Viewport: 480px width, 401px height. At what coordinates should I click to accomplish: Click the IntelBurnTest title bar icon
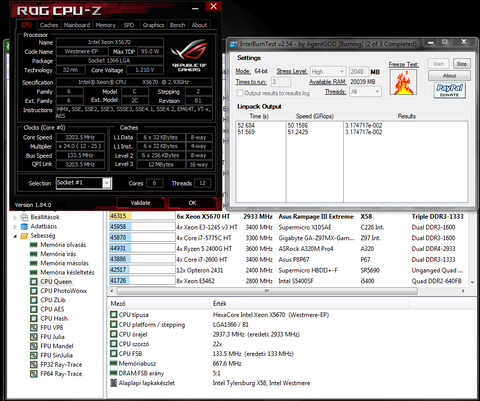[x=234, y=44]
